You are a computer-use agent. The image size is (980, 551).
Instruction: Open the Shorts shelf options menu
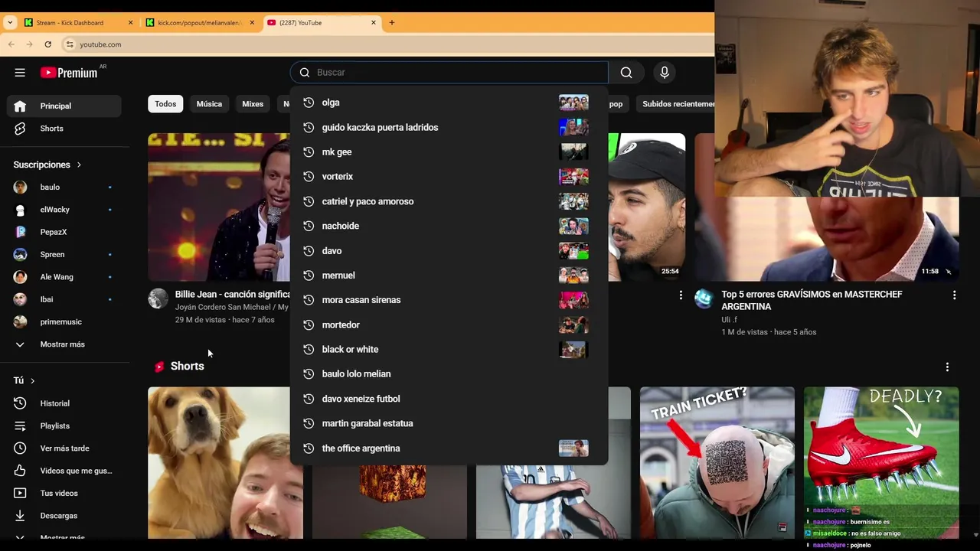(947, 367)
